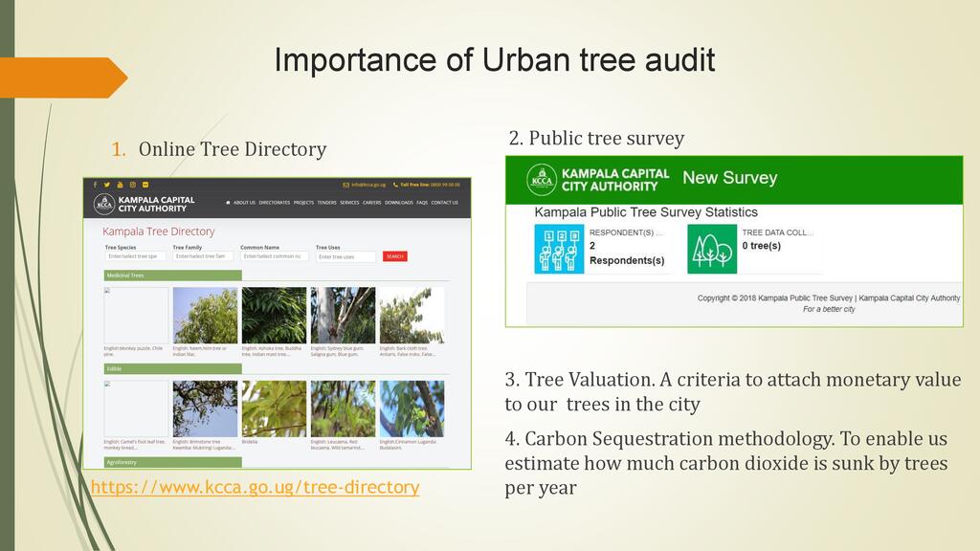Click the Facebook icon in website header

pyautogui.click(x=94, y=185)
